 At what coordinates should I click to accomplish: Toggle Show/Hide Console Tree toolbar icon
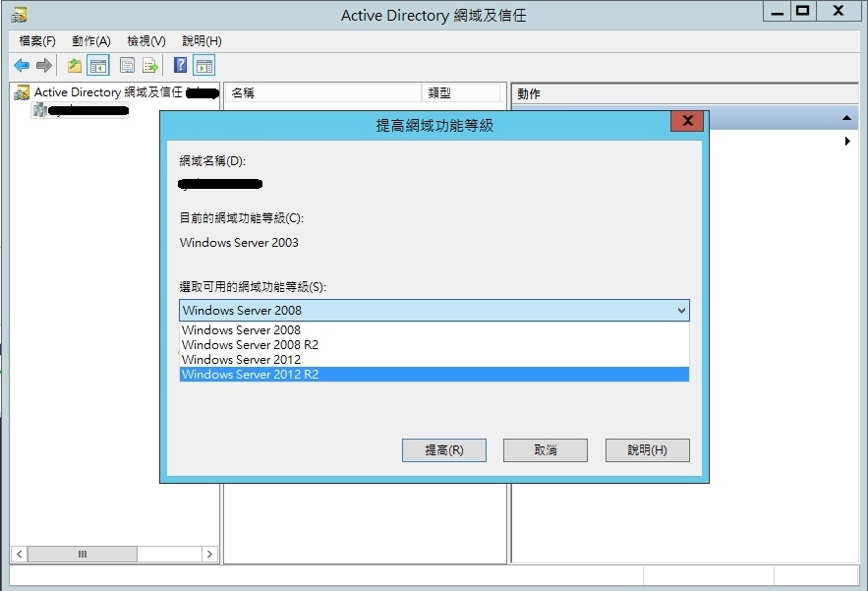[x=98, y=65]
